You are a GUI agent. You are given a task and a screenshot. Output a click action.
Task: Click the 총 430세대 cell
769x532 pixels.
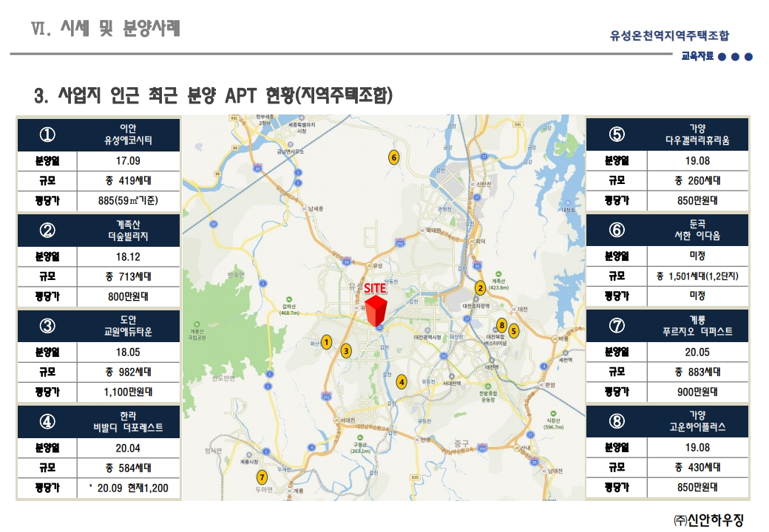697,467
